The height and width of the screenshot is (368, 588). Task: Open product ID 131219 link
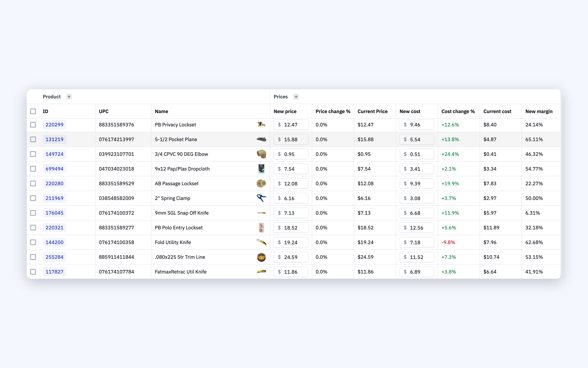tap(55, 139)
